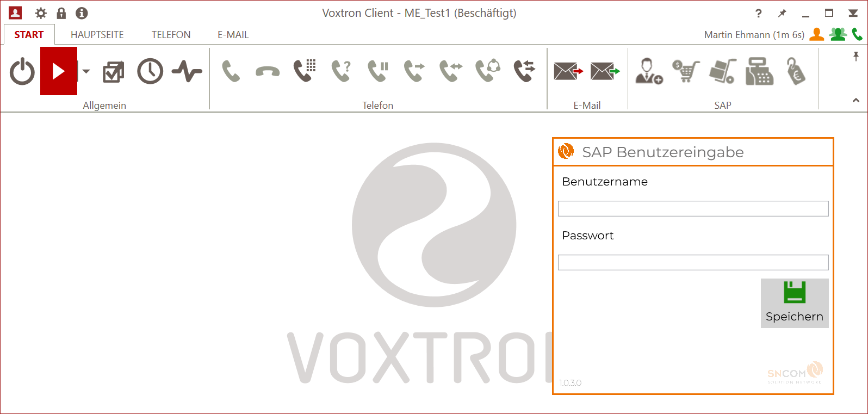The image size is (868, 414).
Task: Click the Speichern save button
Action: 794,303
